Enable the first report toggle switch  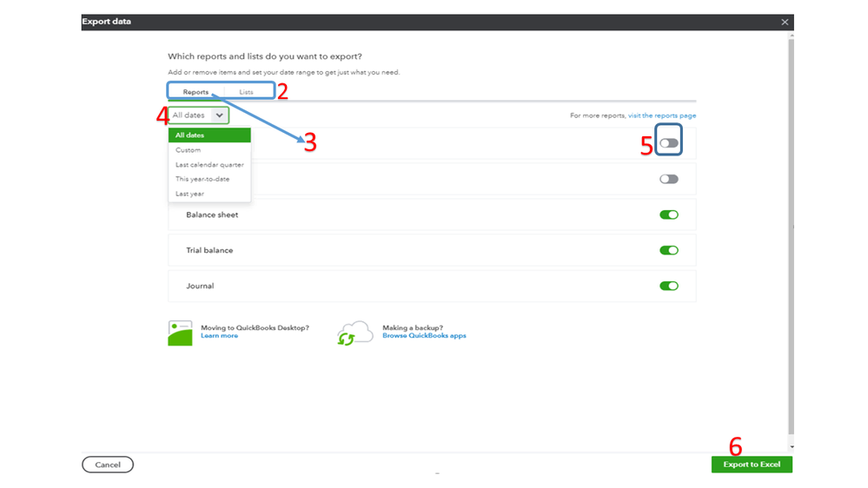click(x=669, y=143)
